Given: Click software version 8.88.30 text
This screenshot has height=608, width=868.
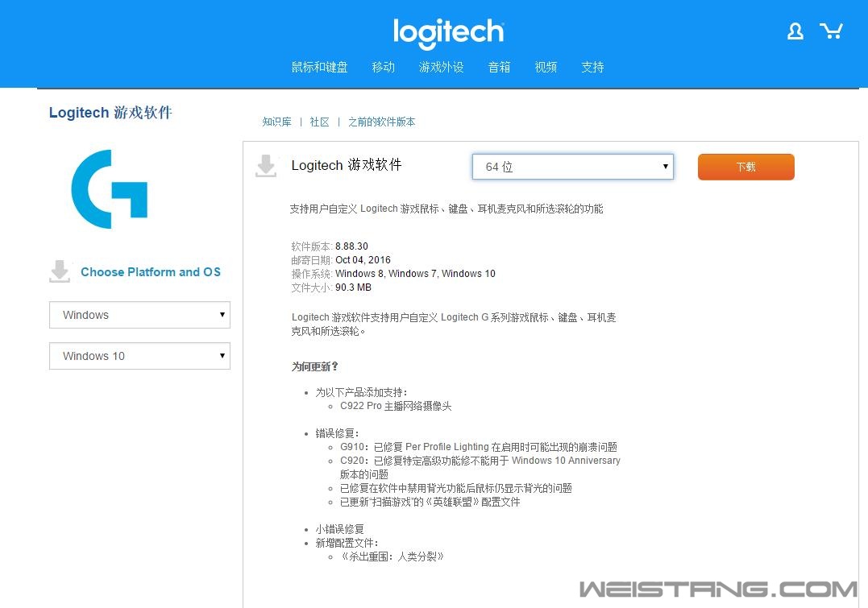Looking at the screenshot, I should [x=351, y=246].
